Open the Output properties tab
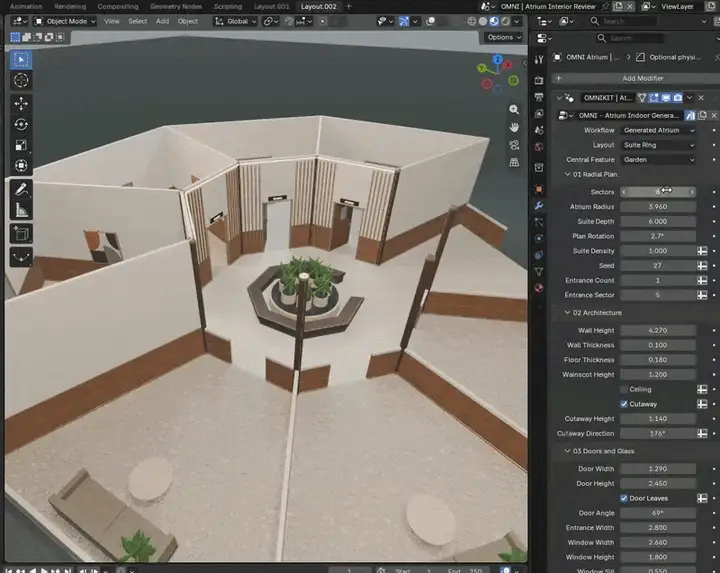Screen dimensions: 720x573 (539, 97)
